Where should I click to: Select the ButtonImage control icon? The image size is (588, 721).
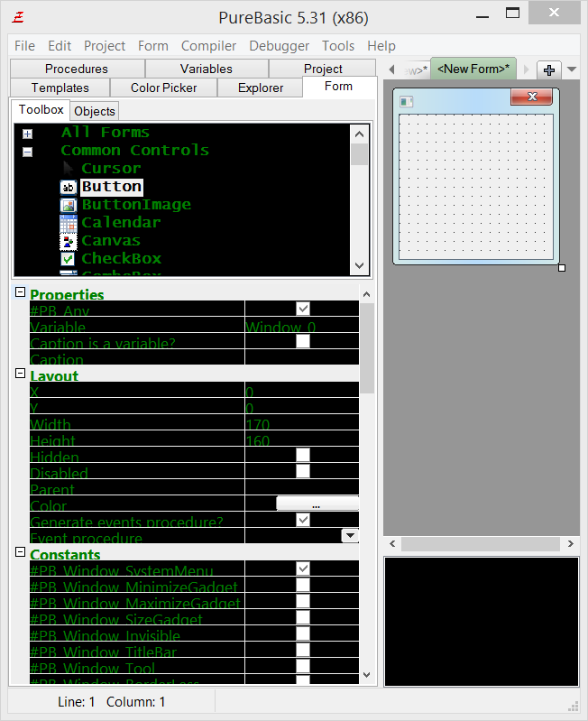click(x=69, y=205)
